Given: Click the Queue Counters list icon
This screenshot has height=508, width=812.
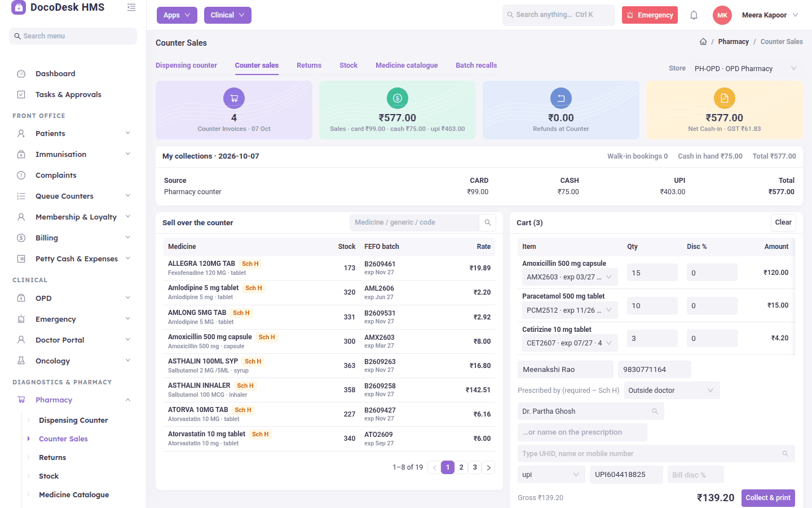Looking at the screenshot, I should [21, 196].
